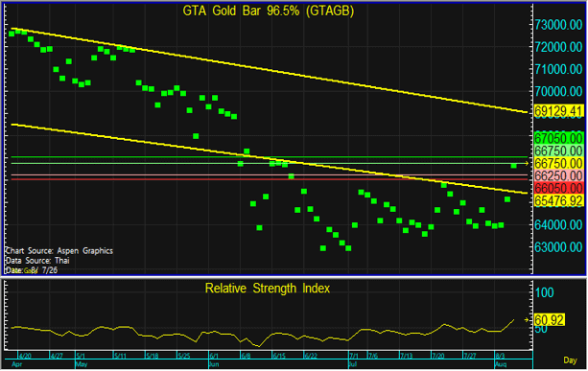Click the 6/22 date label
This screenshot has width=588, height=371.
[311, 356]
